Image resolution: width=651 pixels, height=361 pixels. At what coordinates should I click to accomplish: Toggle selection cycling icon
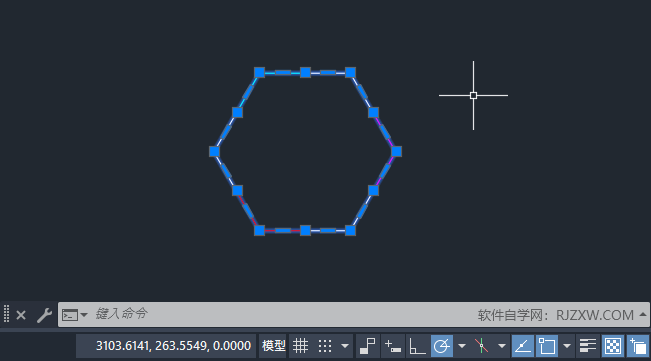tap(638, 346)
